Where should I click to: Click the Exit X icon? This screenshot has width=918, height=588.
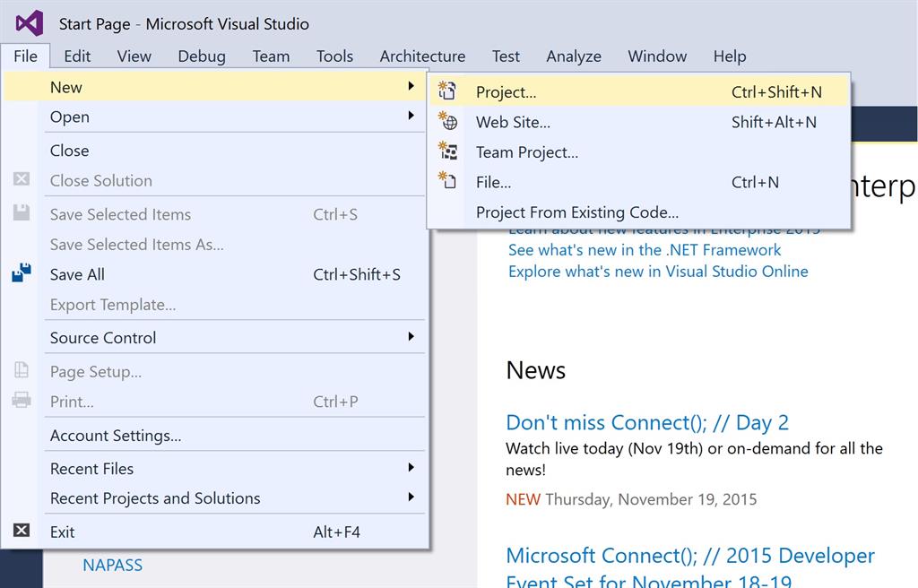point(22,531)
